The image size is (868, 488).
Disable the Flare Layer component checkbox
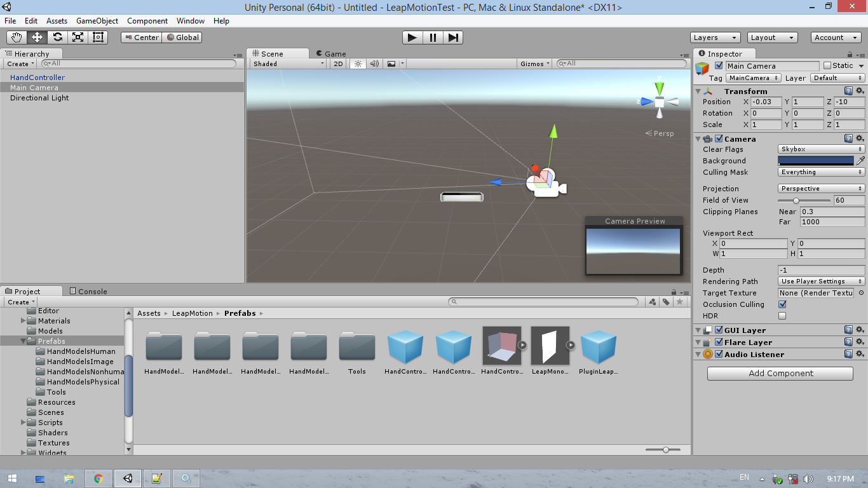pos(719,342)
